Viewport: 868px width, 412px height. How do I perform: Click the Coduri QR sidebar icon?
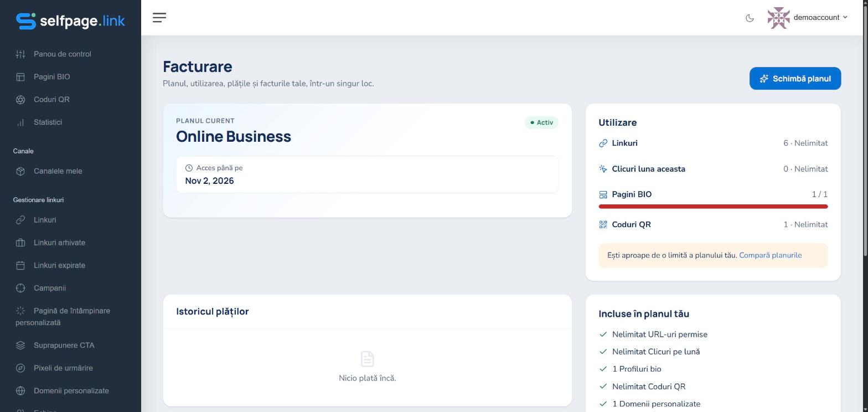click(20, 100)
